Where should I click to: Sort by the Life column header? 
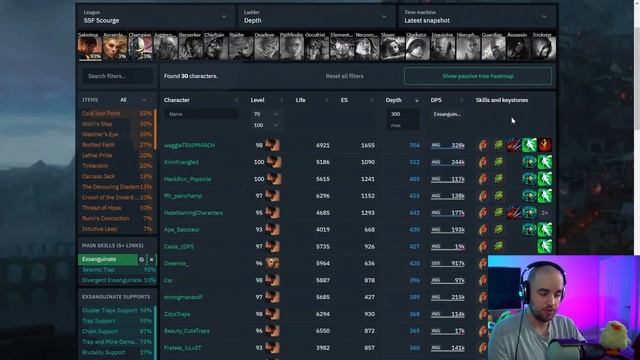point(312,100)
